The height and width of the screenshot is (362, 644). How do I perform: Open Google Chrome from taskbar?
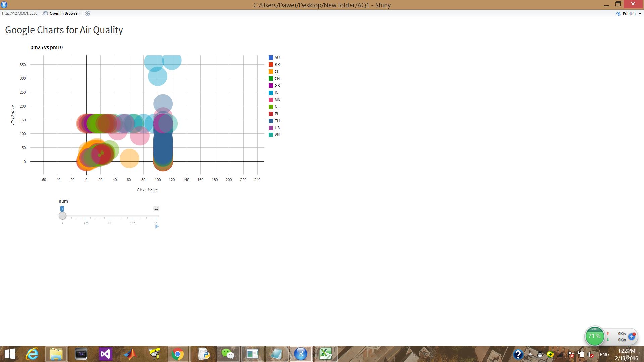tap(177, 354)
